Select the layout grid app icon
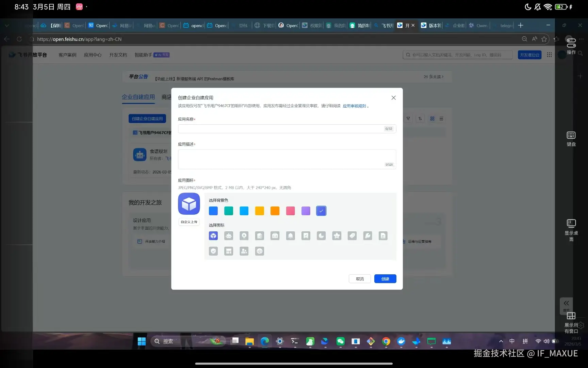This screenshot has width=588, height=368. 229,251
